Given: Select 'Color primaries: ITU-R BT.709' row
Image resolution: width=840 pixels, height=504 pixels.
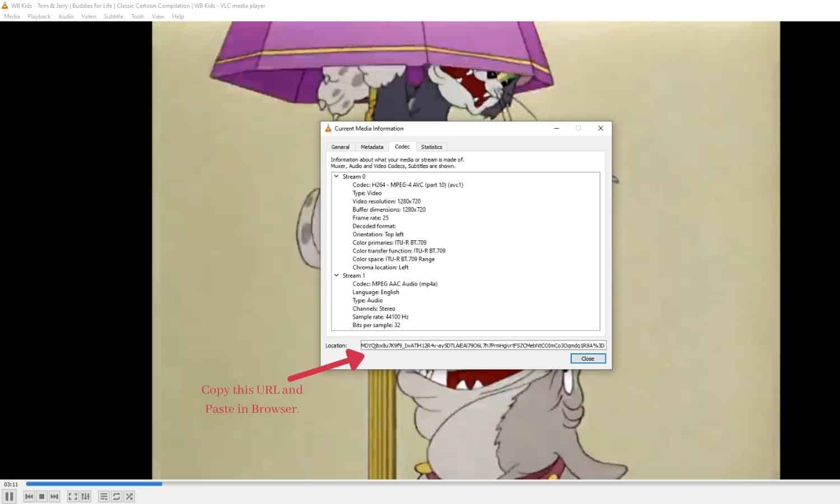Looking at the screenshot, I should pos(390,242).
